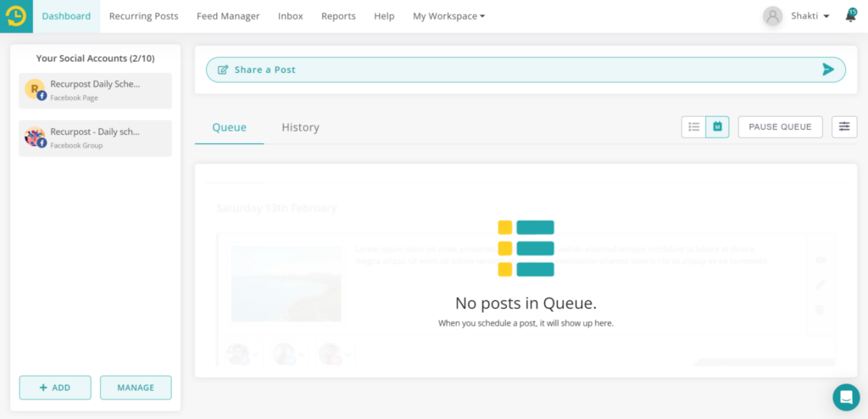Click the pencil edit icon in Share a Post

coord(223,70)
